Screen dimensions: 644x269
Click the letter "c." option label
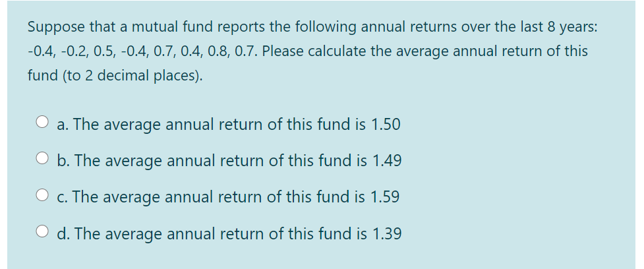tap(63, 196)
